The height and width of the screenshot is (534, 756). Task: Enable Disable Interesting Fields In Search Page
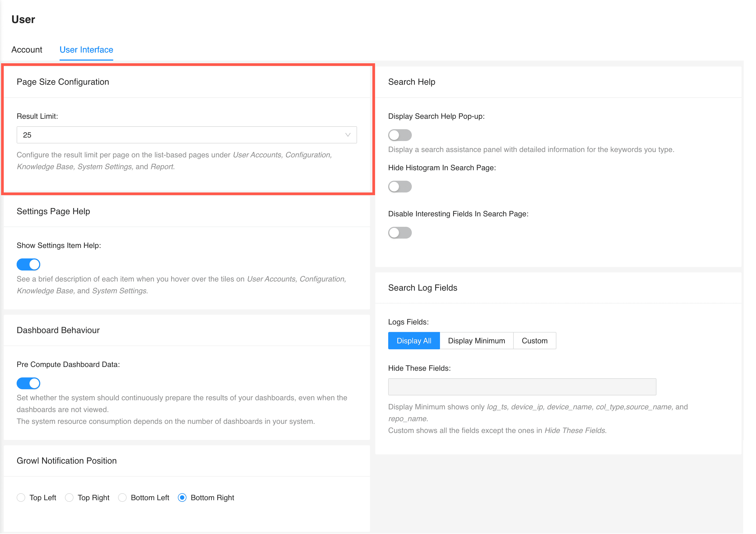(x=400, y=233)
